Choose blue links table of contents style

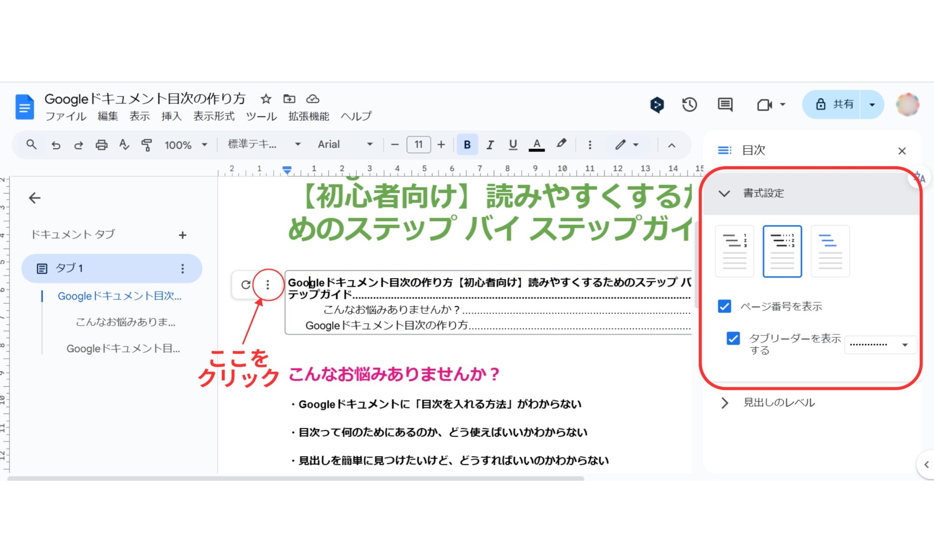point(830,251)
